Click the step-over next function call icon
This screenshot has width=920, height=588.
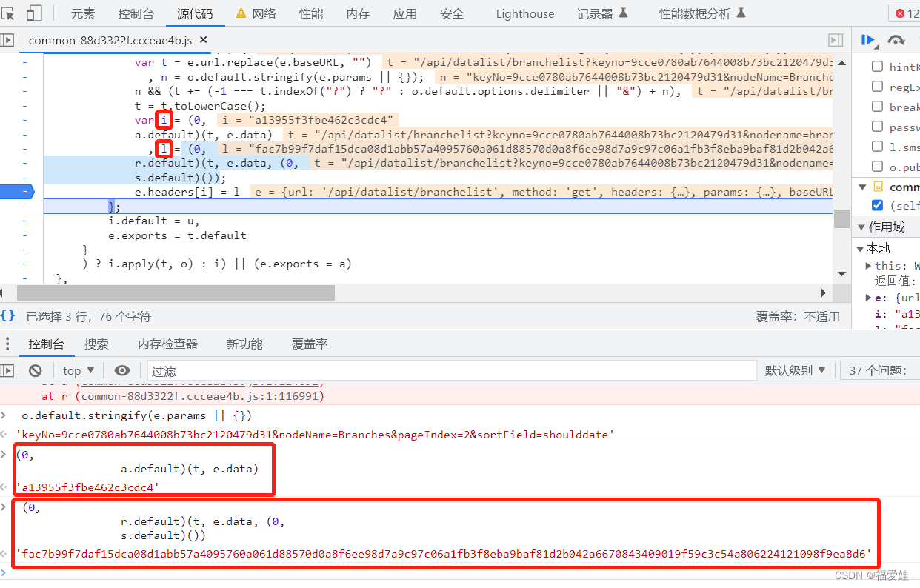click(895, 40)
